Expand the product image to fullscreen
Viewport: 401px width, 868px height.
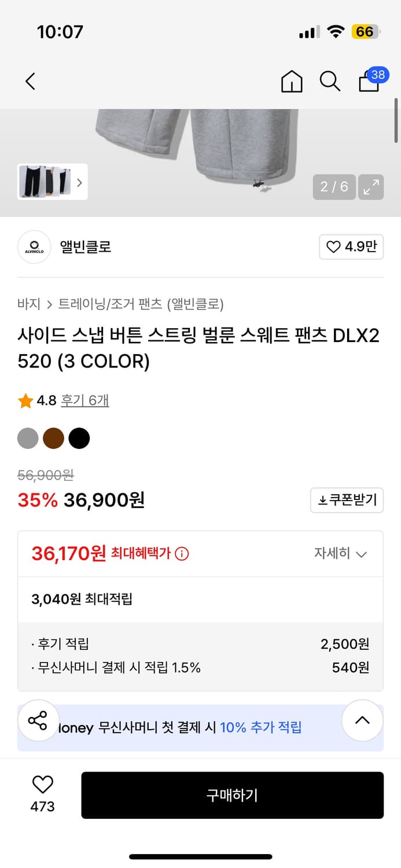tap(370, 187)
